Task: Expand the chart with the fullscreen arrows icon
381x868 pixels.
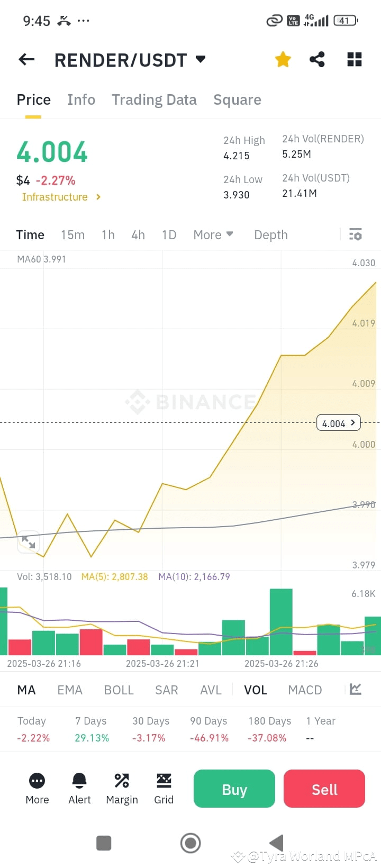Action: coord(29,542)
